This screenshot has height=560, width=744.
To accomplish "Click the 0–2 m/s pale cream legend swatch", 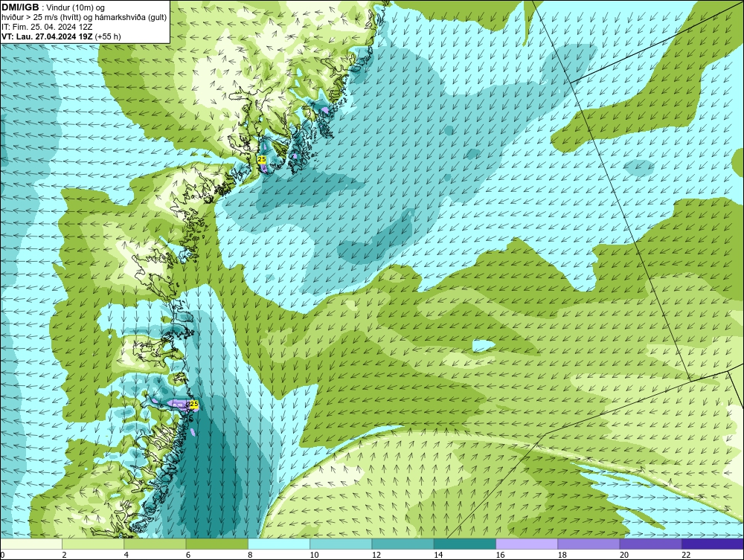I will point(31,544).
